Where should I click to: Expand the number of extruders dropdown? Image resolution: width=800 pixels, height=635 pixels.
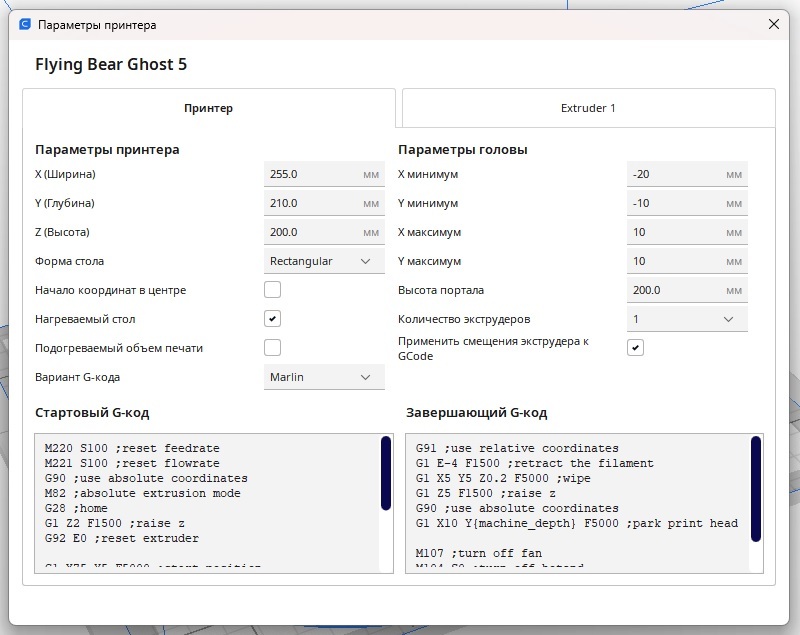point(687,319)
